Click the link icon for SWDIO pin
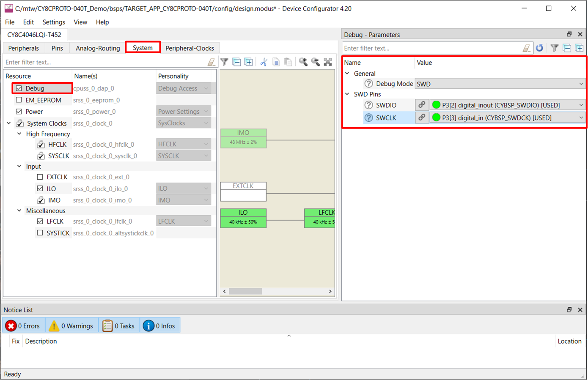Screen dimensions: 588x380 click(x=422, y=105)
